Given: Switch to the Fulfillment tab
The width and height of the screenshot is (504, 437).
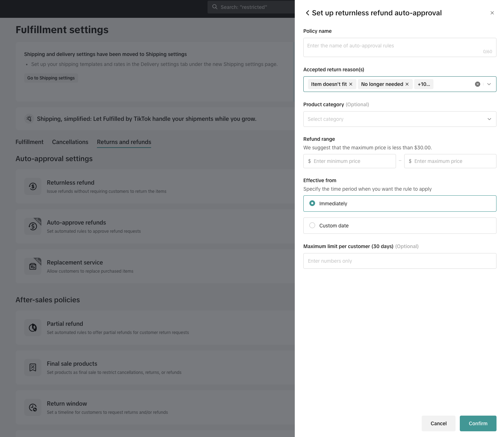Looking at the screenshot, I should click(29, 142).
